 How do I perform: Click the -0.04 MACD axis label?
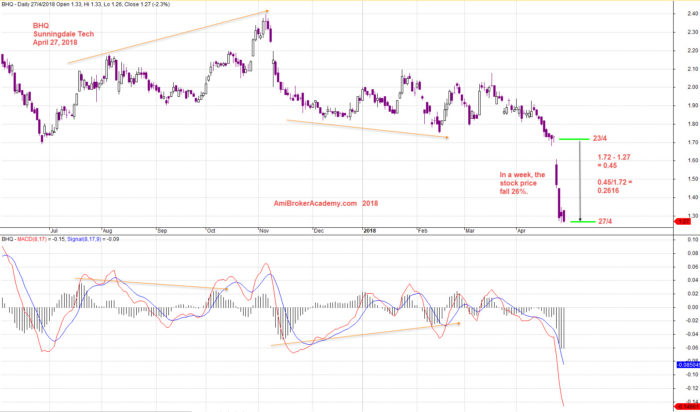point(692,334)
